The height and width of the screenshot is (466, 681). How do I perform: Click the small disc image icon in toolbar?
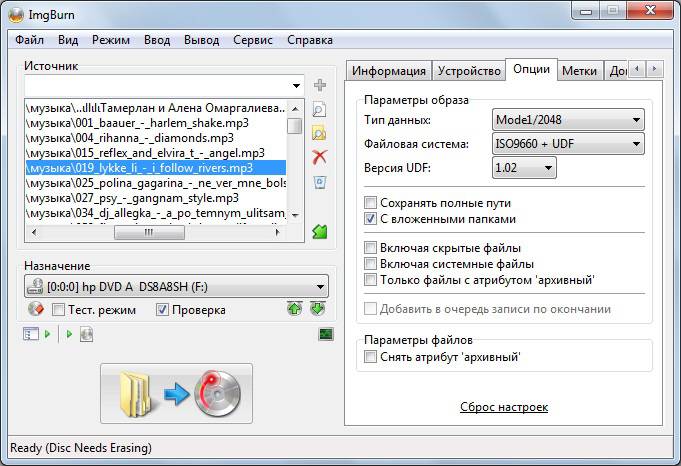click(86, 334)
